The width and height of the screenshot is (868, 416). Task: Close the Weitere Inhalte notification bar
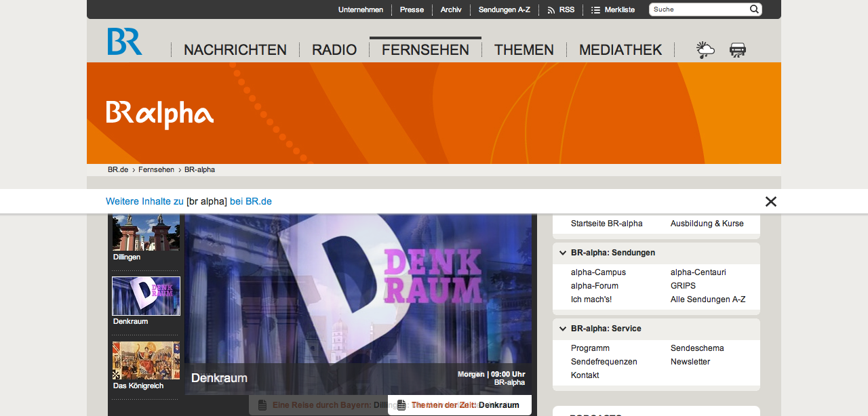[771, 201]
